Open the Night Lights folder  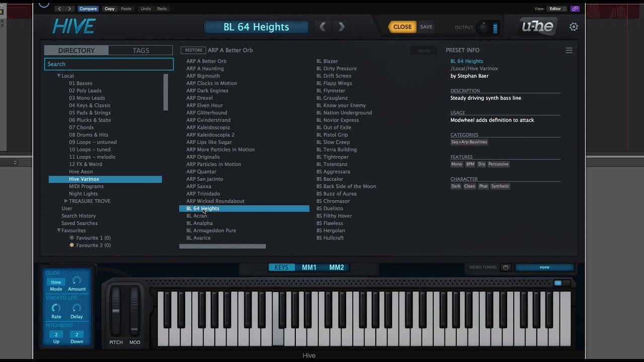point(84,194)
